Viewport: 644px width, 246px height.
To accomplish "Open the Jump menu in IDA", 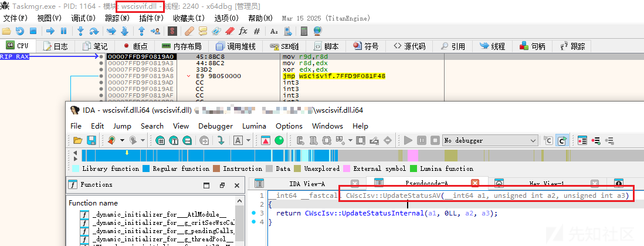I will [123, 126].
